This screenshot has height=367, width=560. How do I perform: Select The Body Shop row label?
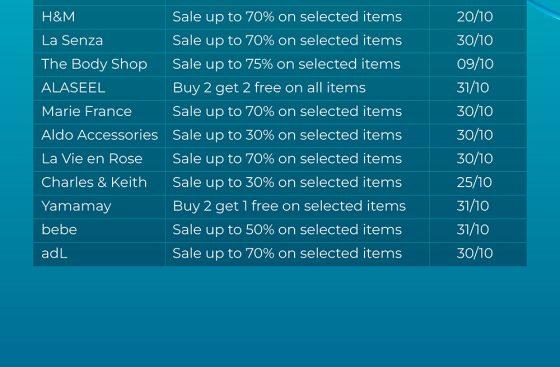pos(94,64)
